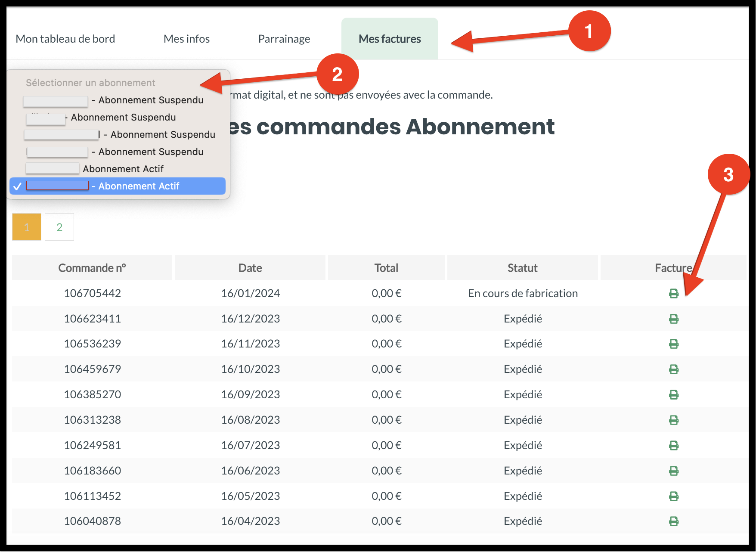Click the date 16/08/2023
756x552 pixels.
[x=251, y=420]
